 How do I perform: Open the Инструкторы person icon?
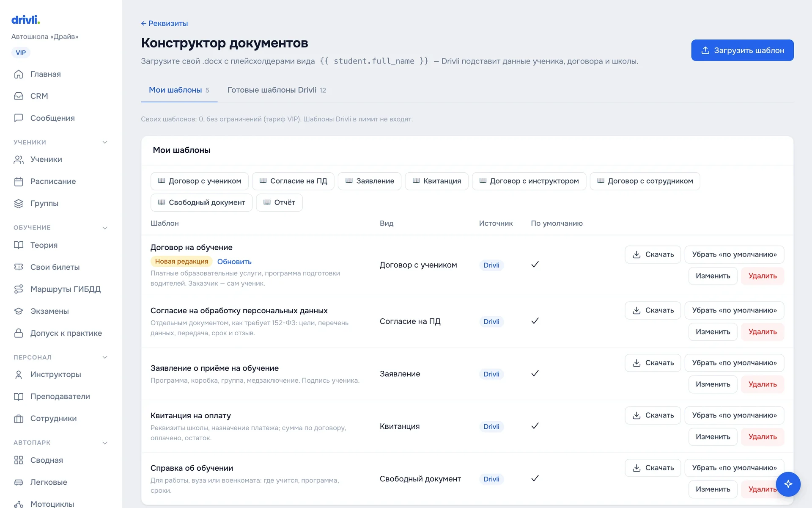point(19,375)
